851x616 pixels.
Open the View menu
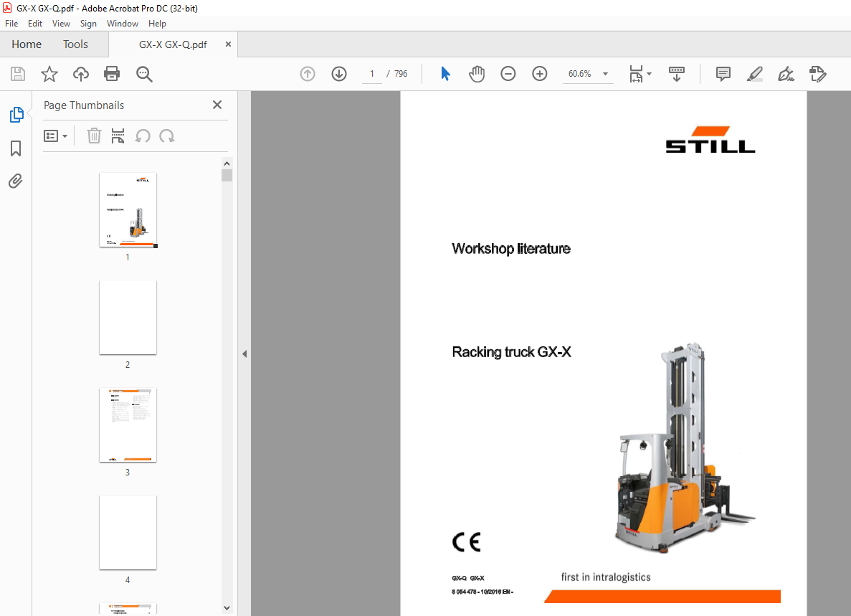click(61, 24)
